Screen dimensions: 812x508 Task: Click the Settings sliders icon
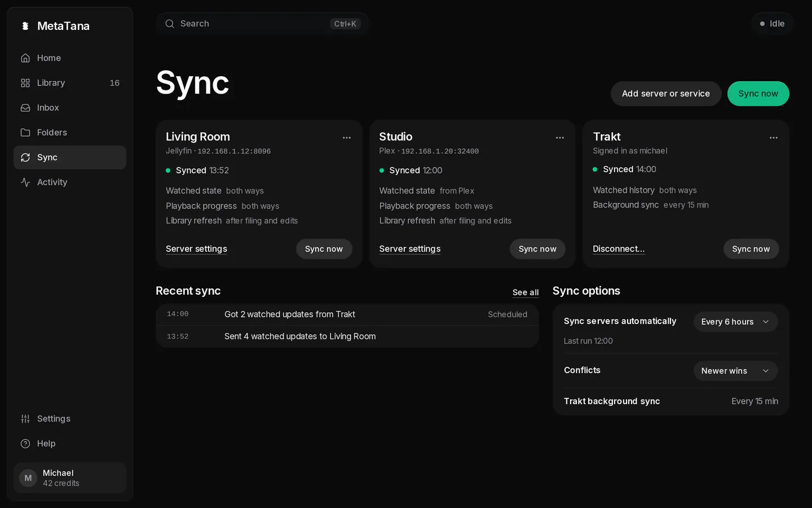coord(25,419)
